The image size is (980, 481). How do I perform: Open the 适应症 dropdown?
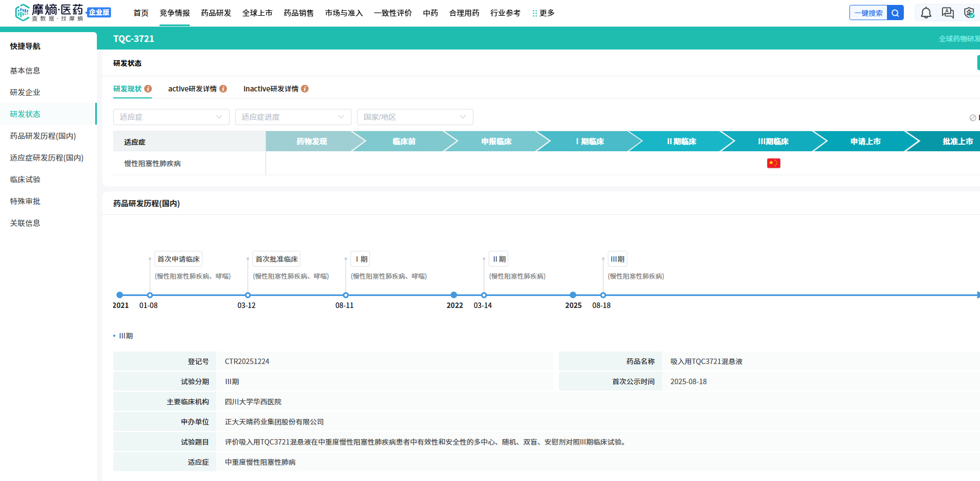[x=171, y=117]
